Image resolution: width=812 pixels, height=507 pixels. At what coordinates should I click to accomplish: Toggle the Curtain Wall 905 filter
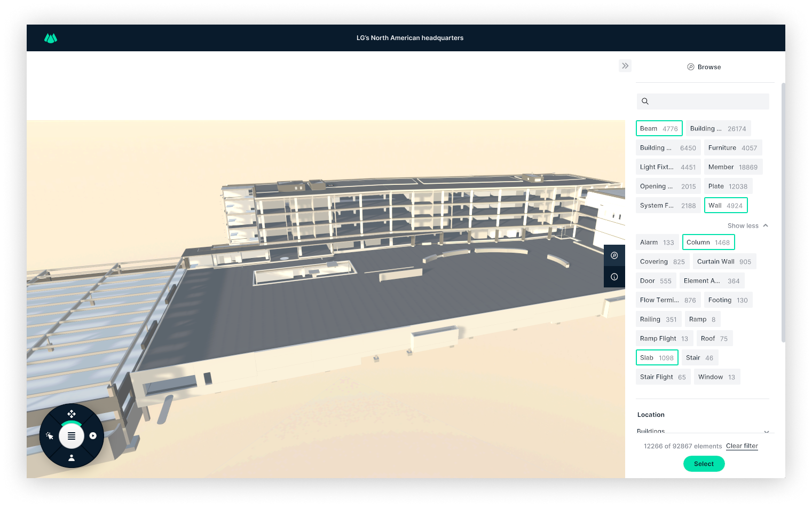click(x=724, y=261)
